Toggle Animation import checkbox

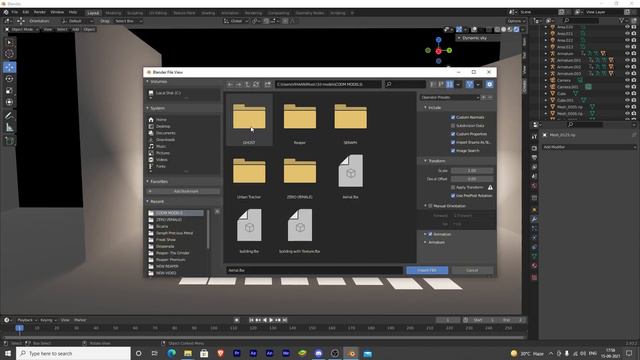pos(430,234)
